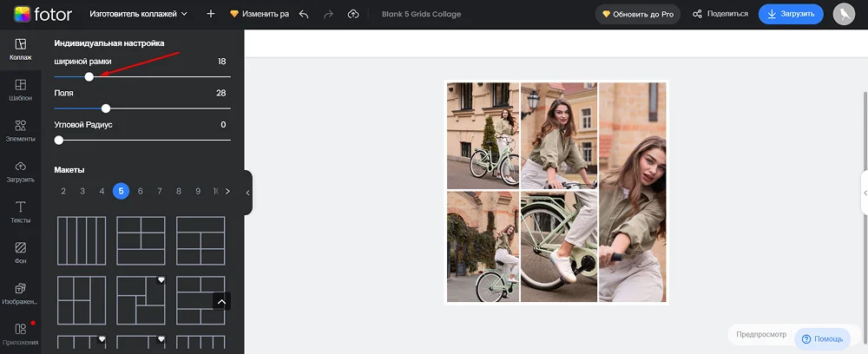Image resolution: width=868 pixels, height=354 pixels.
Task: Open the user profile avatar
Action: click(844, 14)
